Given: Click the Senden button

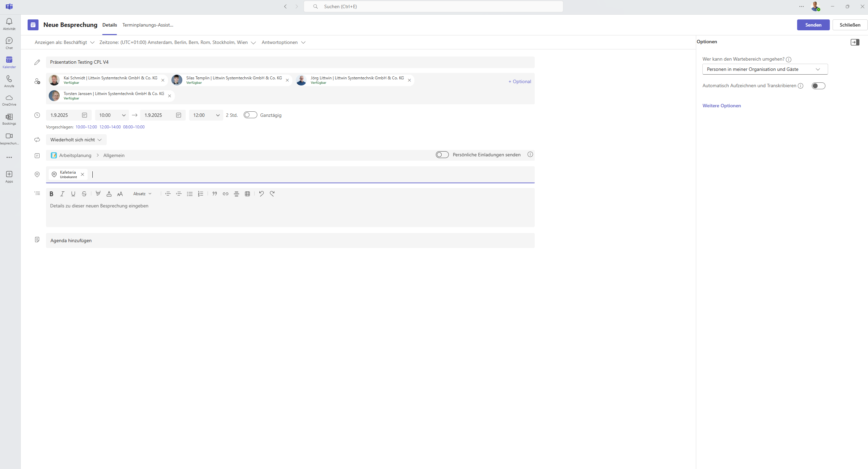Looking at the screenshot, I should pos(813,25).
